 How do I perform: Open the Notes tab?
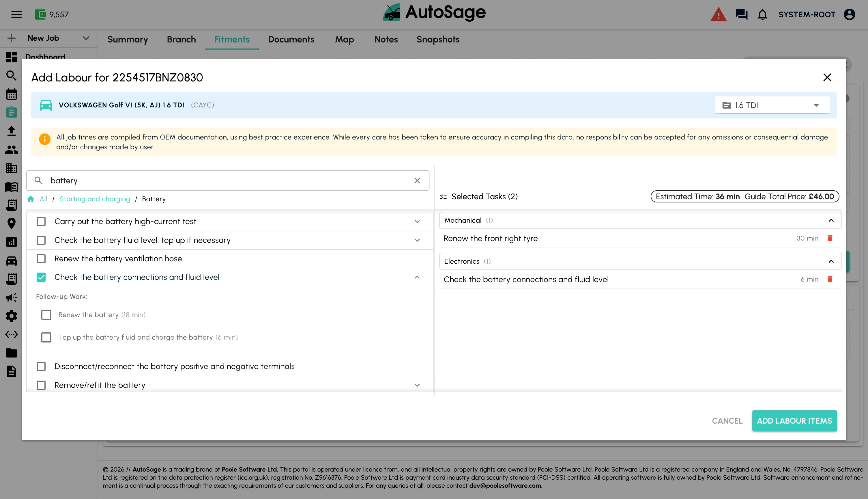(386, 39)
